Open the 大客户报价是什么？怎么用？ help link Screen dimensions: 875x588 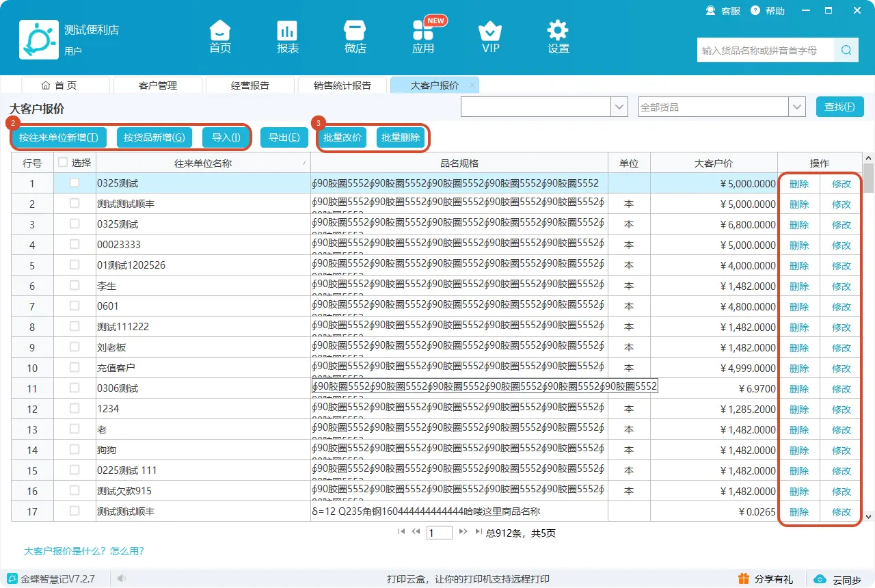84,551
